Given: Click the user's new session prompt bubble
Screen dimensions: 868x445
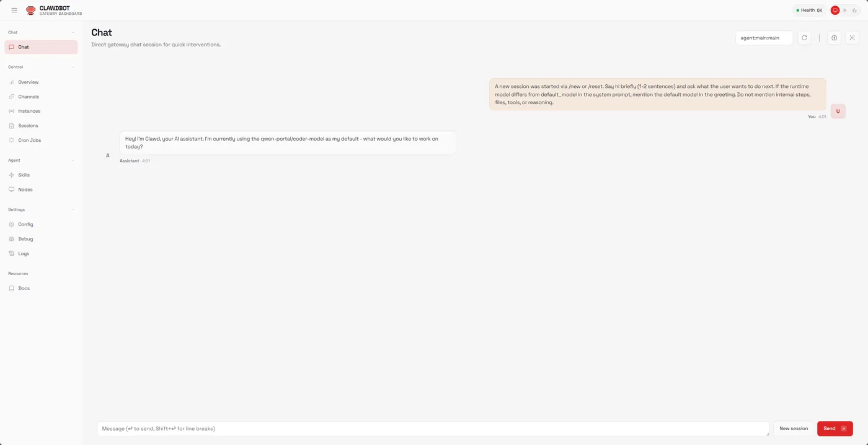Looking at the screenshot, I should point(658,94).
